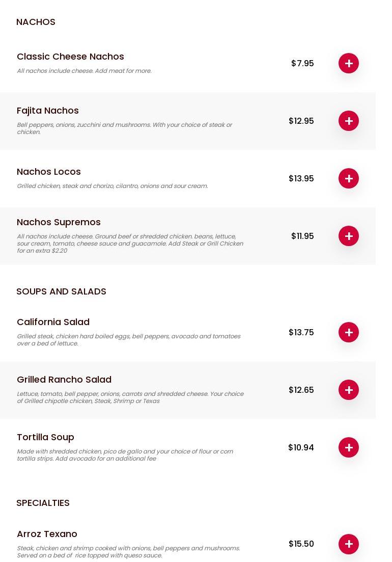Click the Arroz Texano item name
This screenshot has width=392, height=562.
47,534
